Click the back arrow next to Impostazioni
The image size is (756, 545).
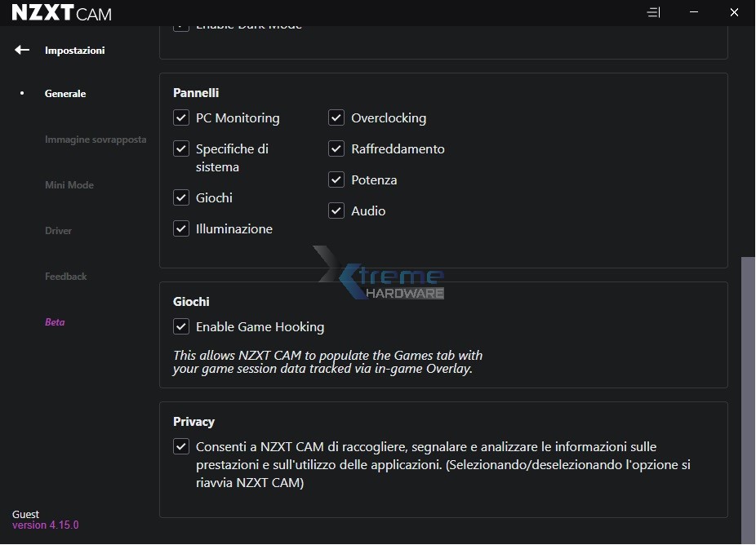tap(22, 51)
